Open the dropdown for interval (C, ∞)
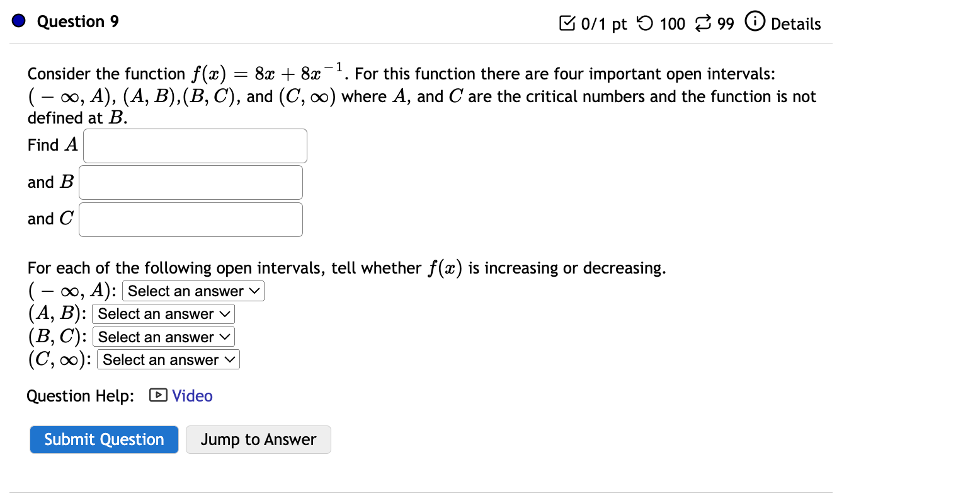This screenshot has height=503, width=980. pyautogui.click(x=168, y=359)
